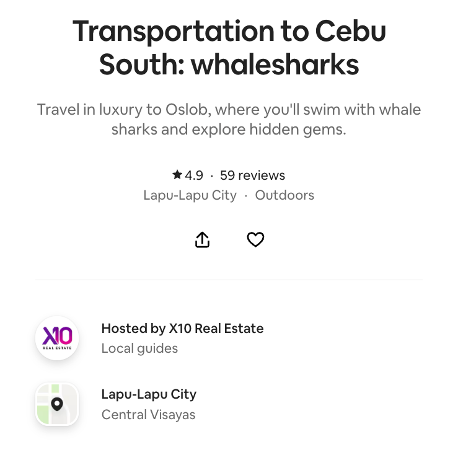This screenshot has height=465, width=476.
Task: Click the star rating icon
Action: point(177,175)
